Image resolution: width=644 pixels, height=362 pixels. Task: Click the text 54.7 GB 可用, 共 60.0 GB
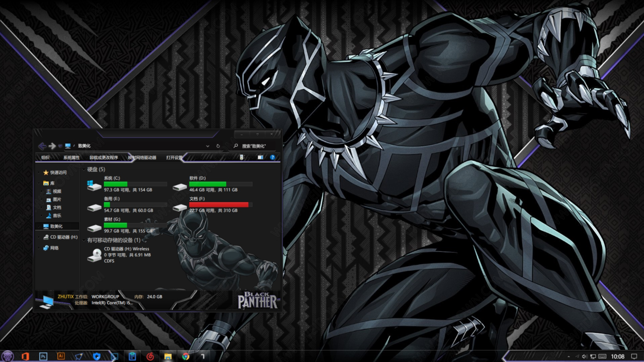128,211
